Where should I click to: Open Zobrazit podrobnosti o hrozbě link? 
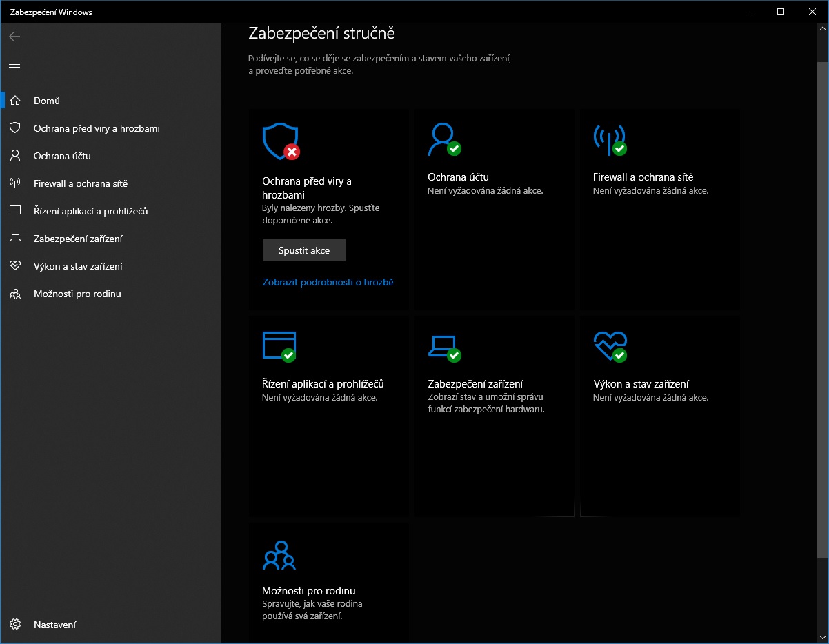(x=328, y=282)
